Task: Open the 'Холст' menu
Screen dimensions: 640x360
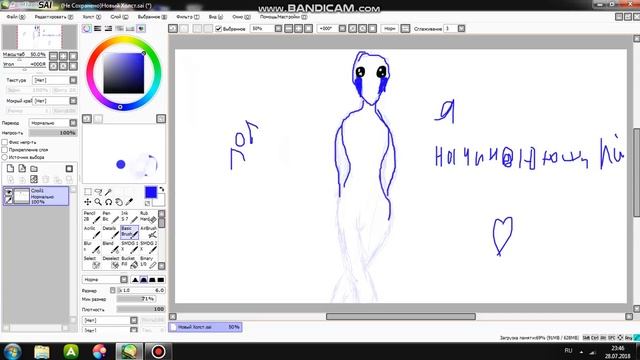Action: pos(91,17)
